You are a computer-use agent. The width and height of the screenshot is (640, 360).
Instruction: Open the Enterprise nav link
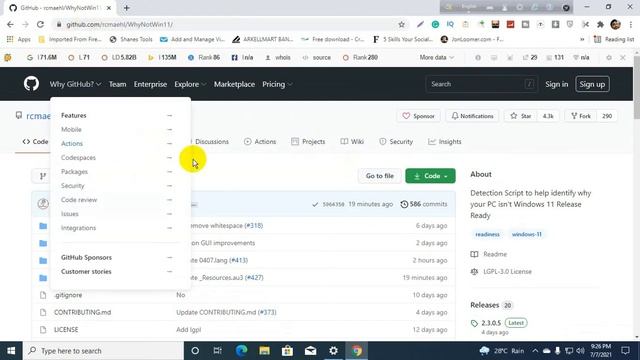pos(150,84)
